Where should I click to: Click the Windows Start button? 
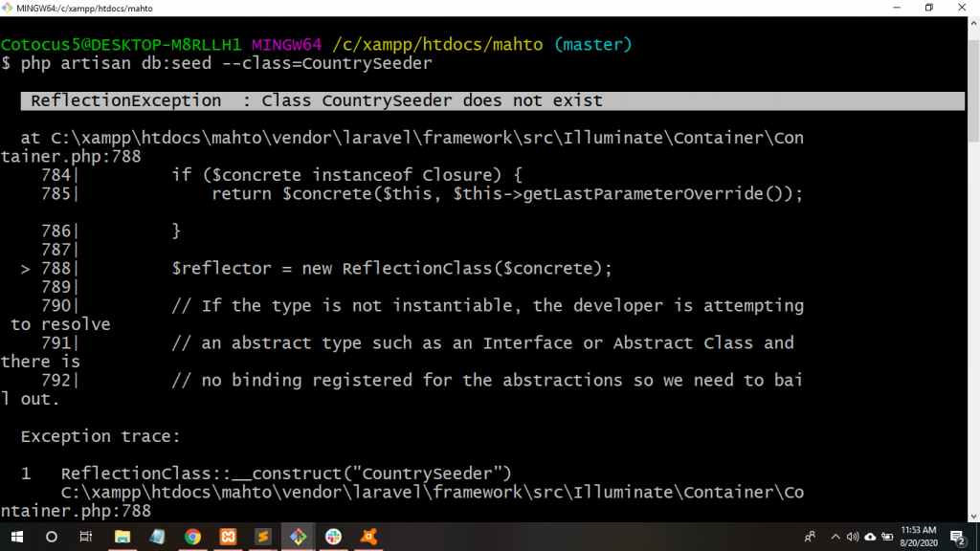pyautogui.click(x=17, y=537)
